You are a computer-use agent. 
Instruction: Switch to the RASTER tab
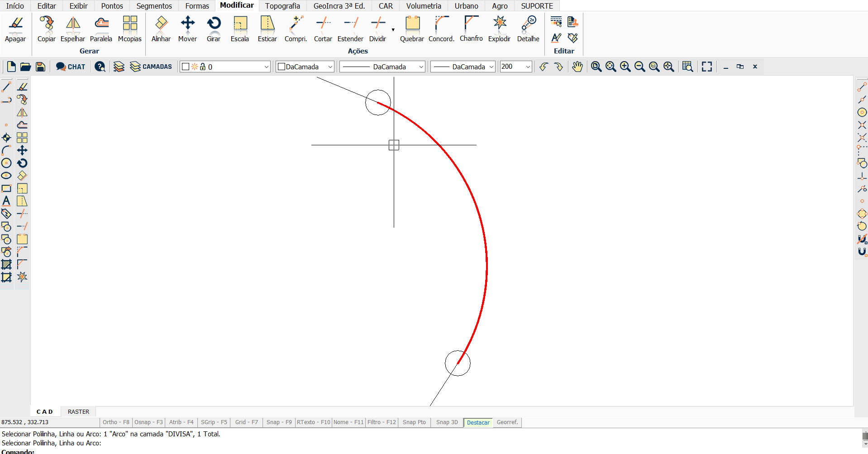point(78,411)
